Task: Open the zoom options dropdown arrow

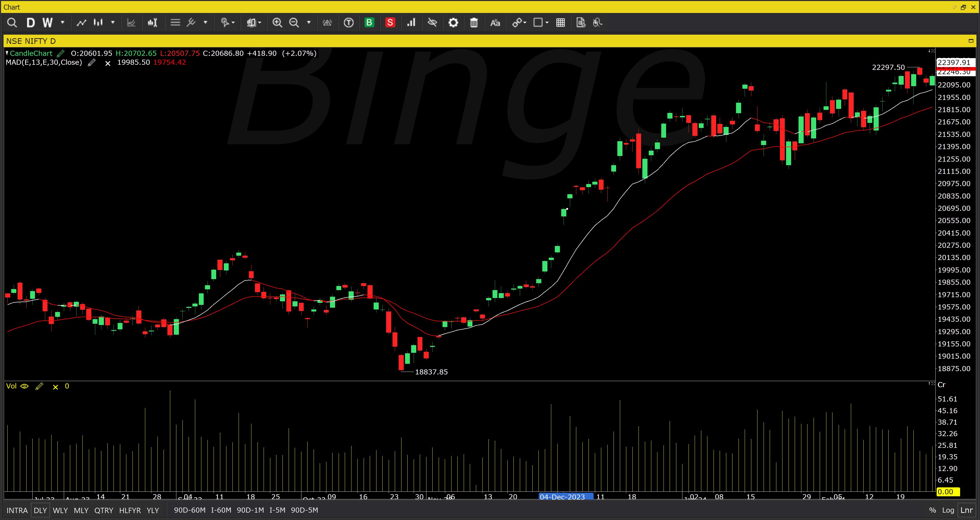Action: pyautogui.click(x=309, y=23)
